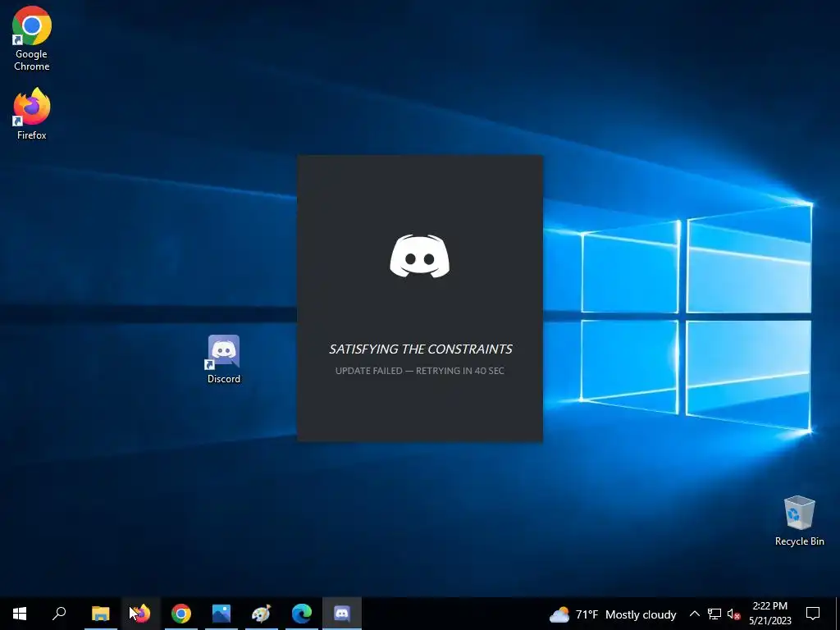Open taskbar search magnifier
Viewport: 840px width, 630px height.
click(59, 614)
